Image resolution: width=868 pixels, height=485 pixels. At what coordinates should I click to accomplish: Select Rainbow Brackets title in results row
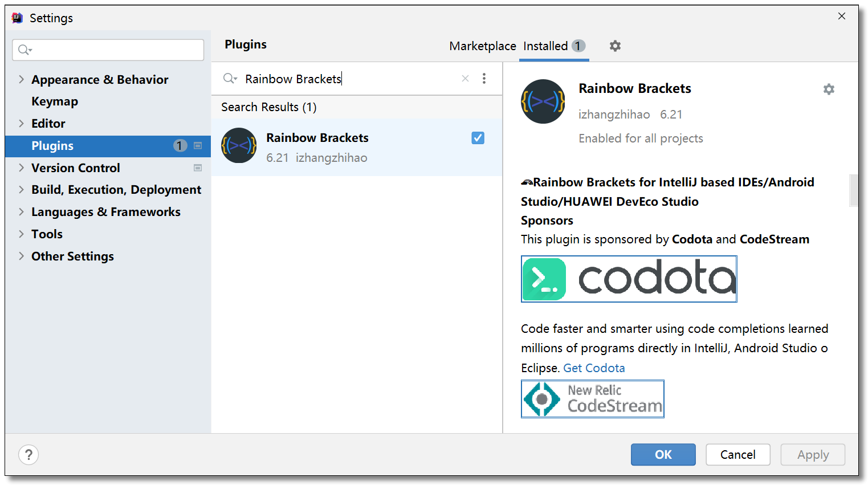coord(317,138)
